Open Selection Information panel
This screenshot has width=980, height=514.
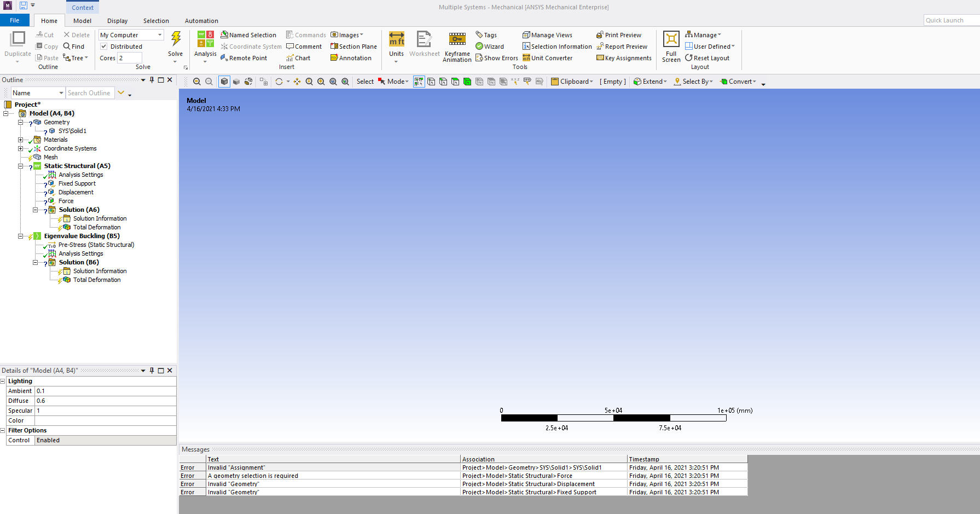tap(557, 47)
